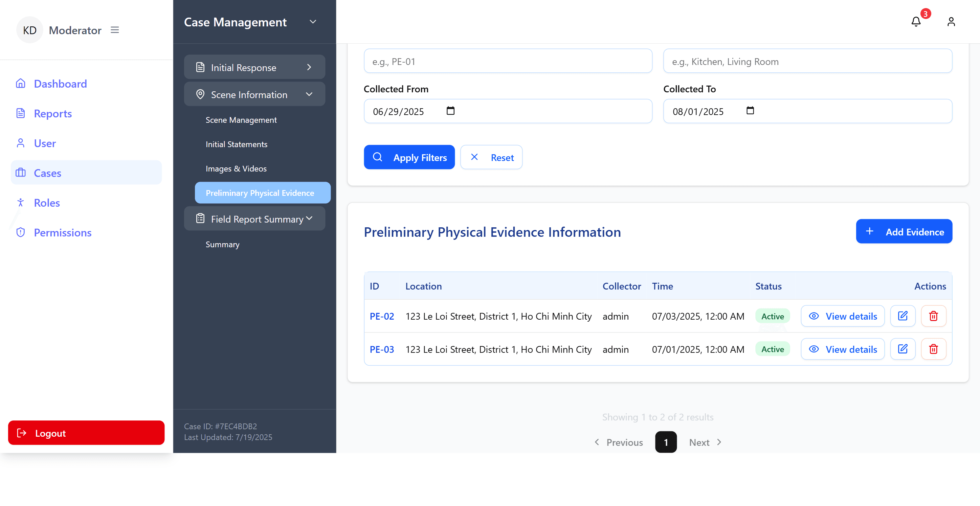Open the calendar picker for Collected To

[750, 111]
